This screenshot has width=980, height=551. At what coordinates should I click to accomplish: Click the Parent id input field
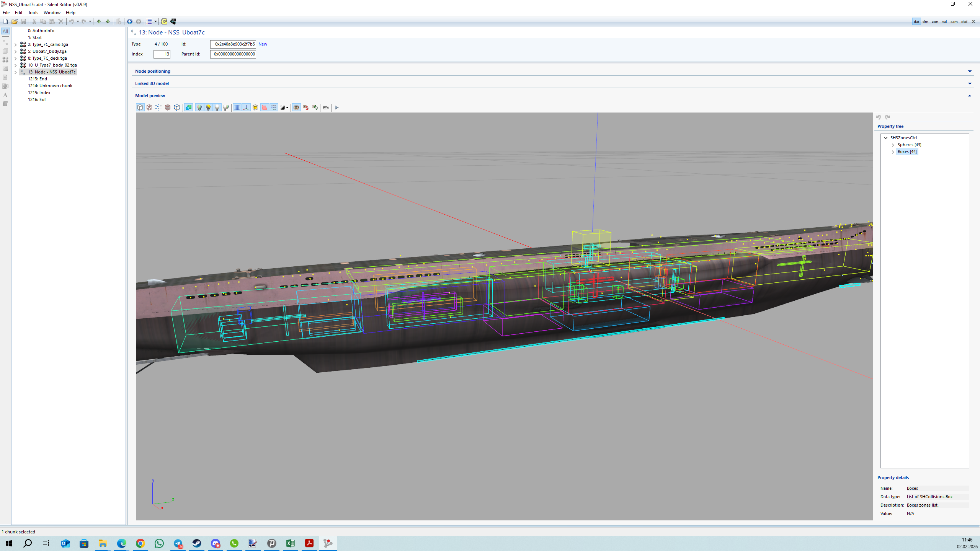233,54
